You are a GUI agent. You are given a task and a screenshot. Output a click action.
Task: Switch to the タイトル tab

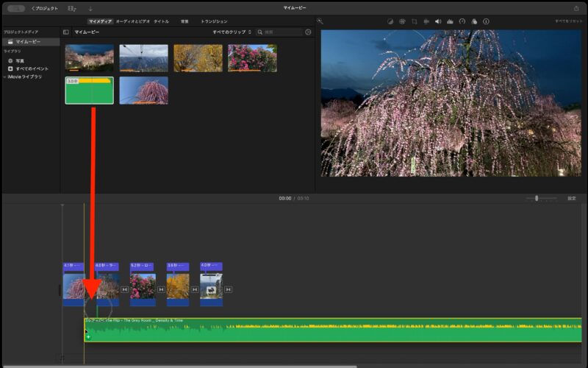coord(161,21)
